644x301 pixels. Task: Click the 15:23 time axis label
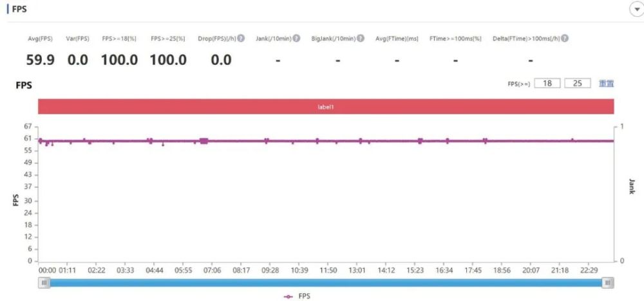(415, 270)
